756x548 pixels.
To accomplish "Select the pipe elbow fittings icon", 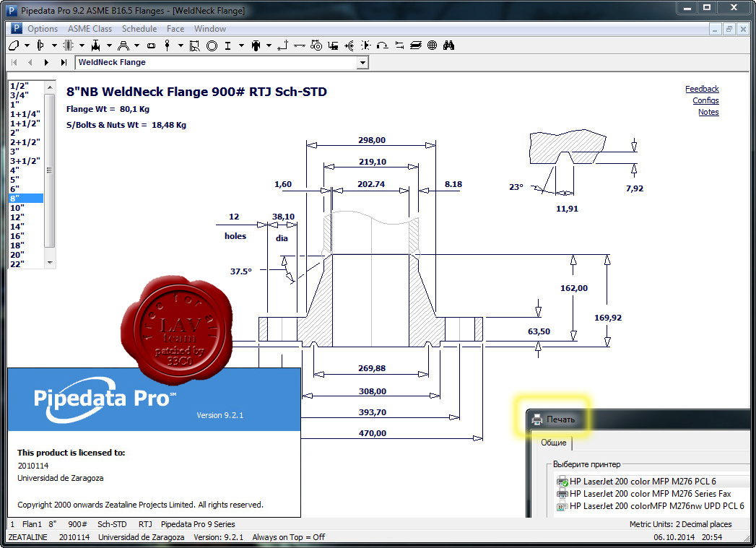I will pos(14,45).
